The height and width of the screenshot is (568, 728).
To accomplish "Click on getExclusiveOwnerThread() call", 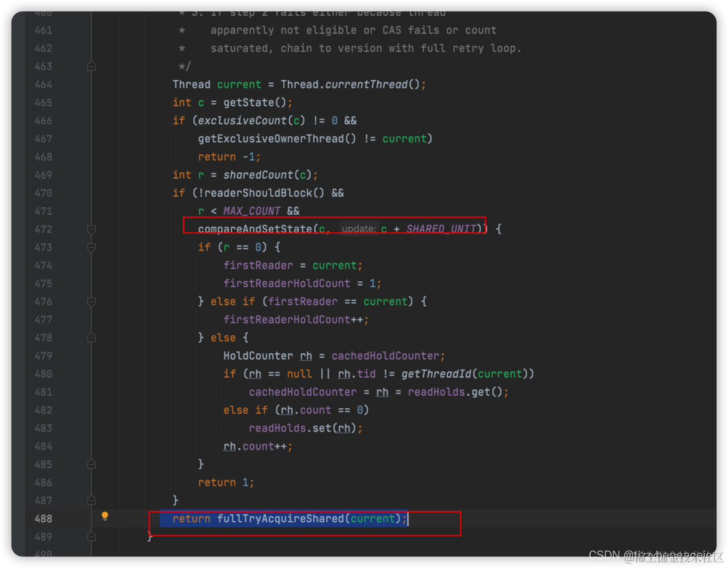I will 277,139.
